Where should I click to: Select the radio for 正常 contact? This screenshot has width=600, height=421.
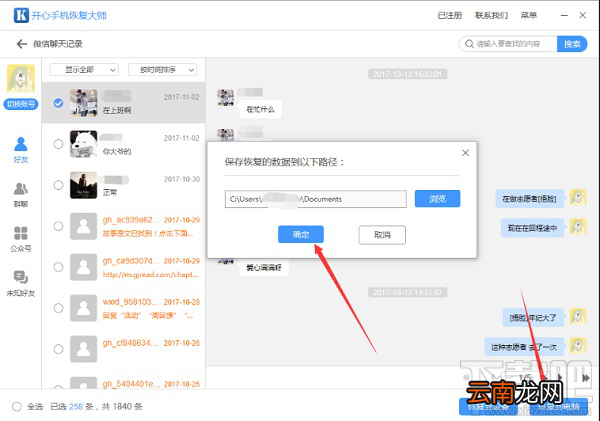[58, 185]
